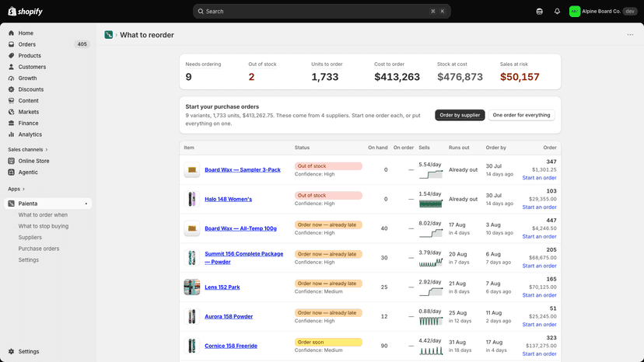Image resolution: width=644 pixels, height=362 pixels.
Task: Click the Search input field
Action: (321, 12)
